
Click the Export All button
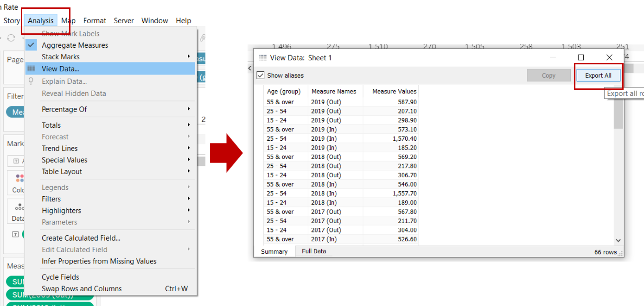(598, 75)
